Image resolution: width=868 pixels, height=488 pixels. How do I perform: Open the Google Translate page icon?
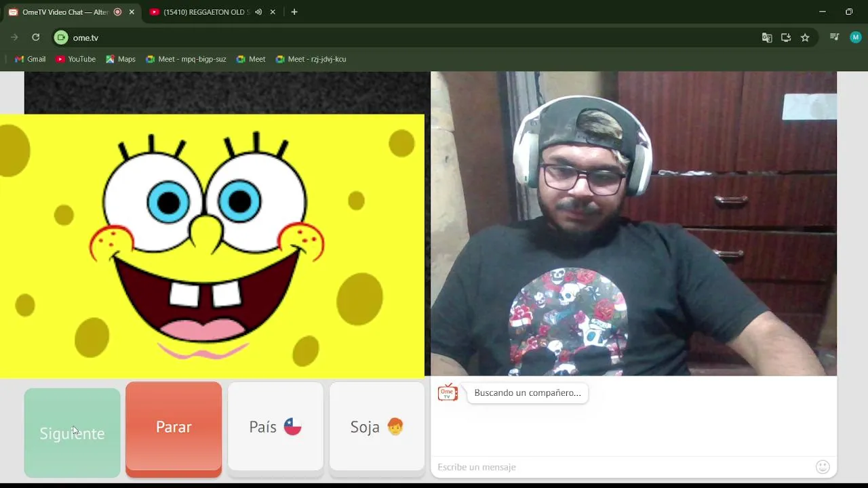[767, 38]
